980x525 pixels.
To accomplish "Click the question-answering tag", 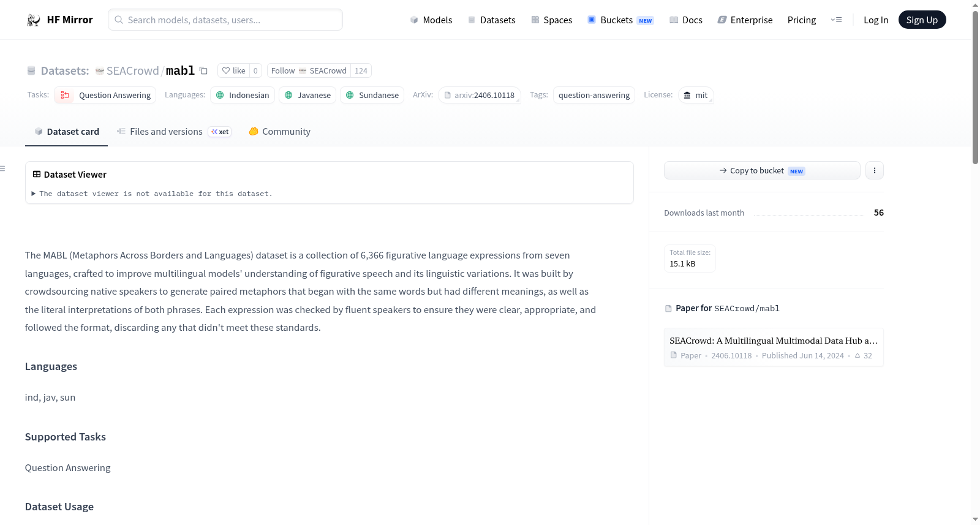I will (594, 95).
